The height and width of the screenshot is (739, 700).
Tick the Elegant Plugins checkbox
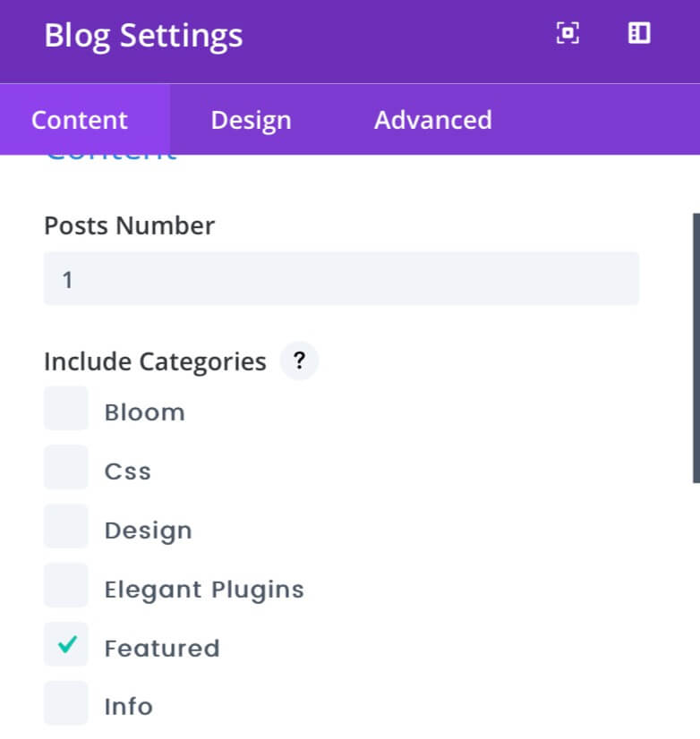tap(66, 585)
